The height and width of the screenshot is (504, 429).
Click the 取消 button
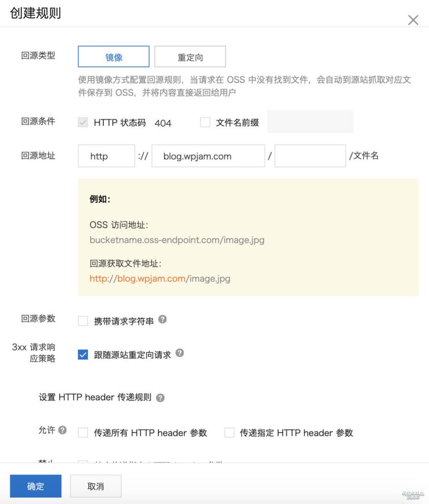click(96, 486)
